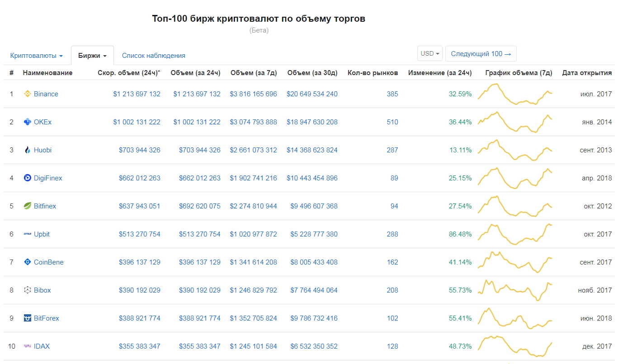This screenshot has width=623, height=364.
Task: Open the Huobi exchange link
Action: pos(42,150)
